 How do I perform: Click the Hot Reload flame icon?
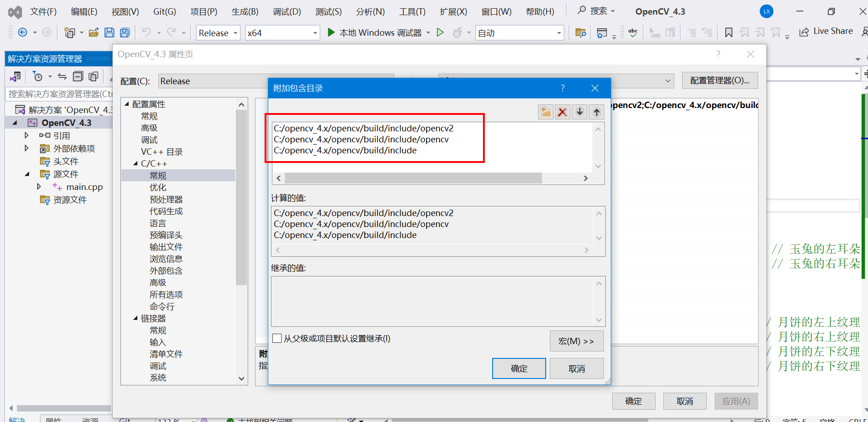point(457,32)
